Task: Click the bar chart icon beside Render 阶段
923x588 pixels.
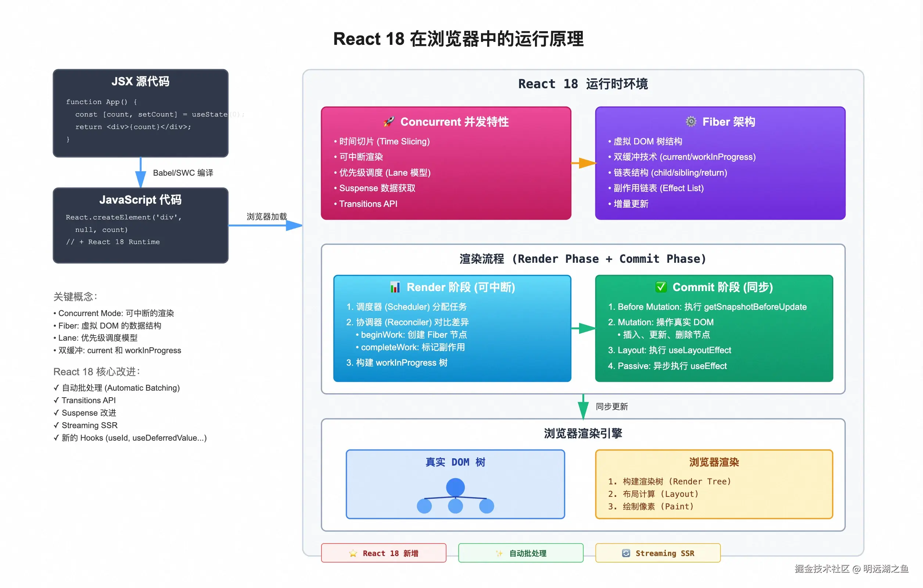Action: tap(395, 287)
